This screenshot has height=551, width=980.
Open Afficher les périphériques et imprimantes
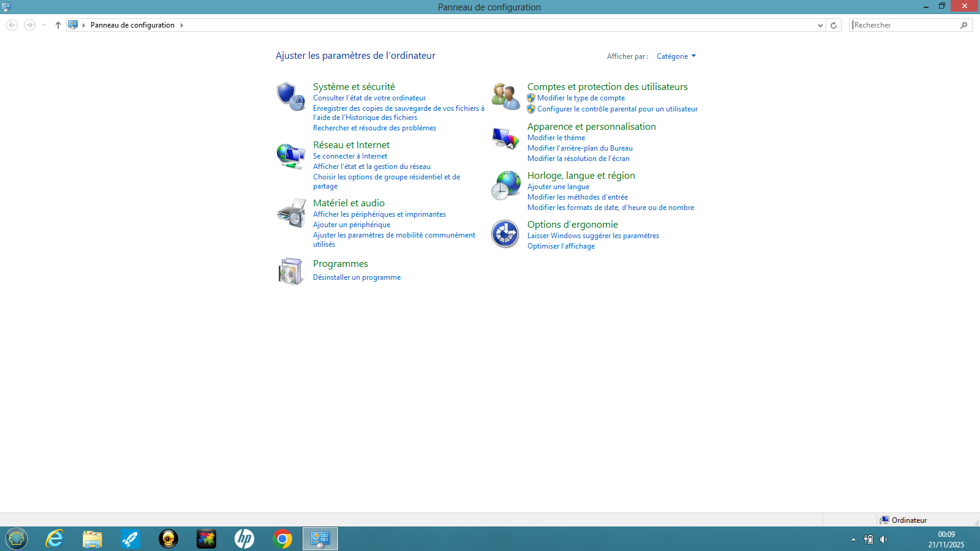click(x=379, y=214)
